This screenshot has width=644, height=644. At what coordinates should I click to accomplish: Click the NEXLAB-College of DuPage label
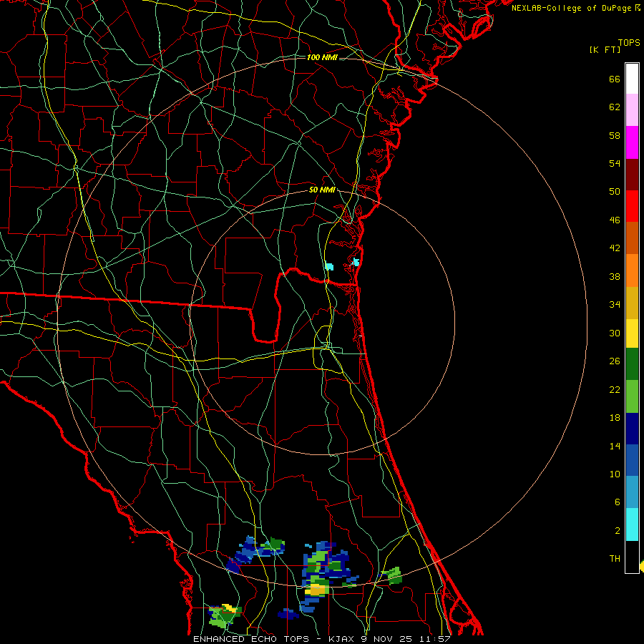point(572,8)
